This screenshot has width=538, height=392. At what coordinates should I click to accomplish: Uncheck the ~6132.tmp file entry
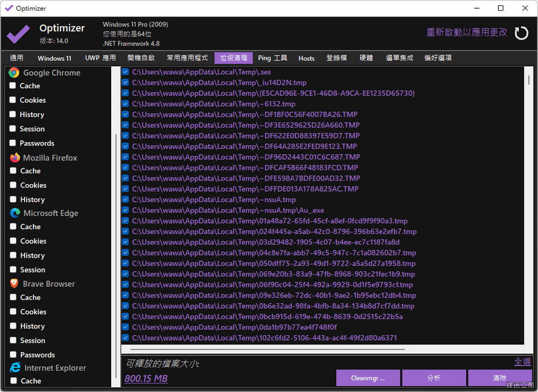click(x=126, y=103)
